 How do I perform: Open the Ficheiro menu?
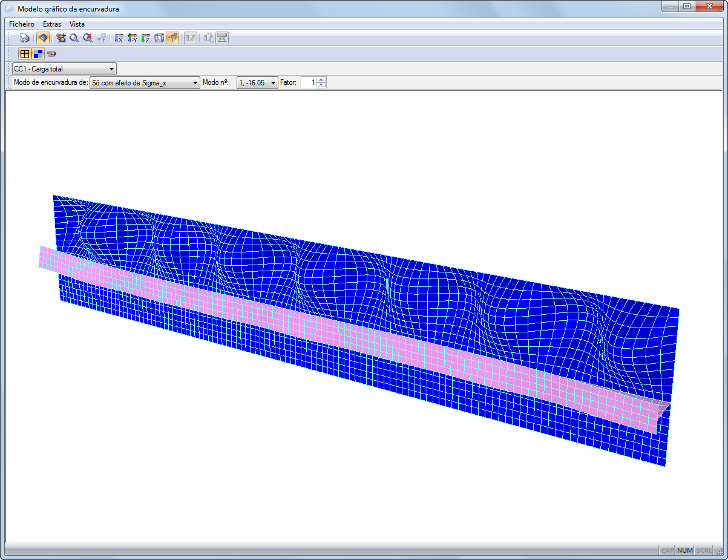(22, 24)
